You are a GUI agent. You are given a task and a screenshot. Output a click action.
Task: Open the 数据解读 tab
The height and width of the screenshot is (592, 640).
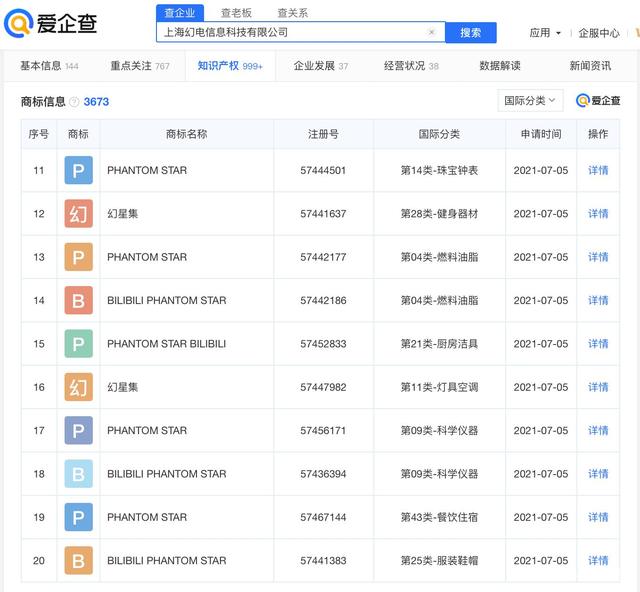(x=500, y=66)
